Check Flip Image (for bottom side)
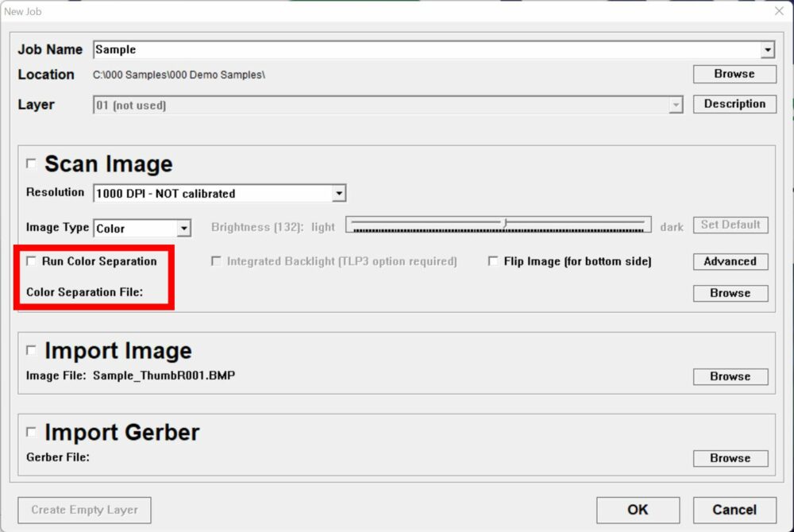Image resolution: width=794 pixels, height=532 pixels. point(493,261)
